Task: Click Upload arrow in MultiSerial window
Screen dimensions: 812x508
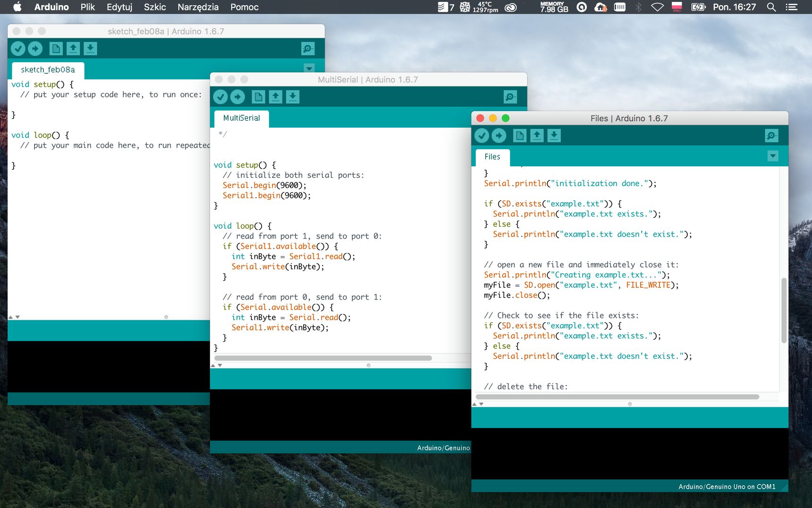Action: coord(237,97)
